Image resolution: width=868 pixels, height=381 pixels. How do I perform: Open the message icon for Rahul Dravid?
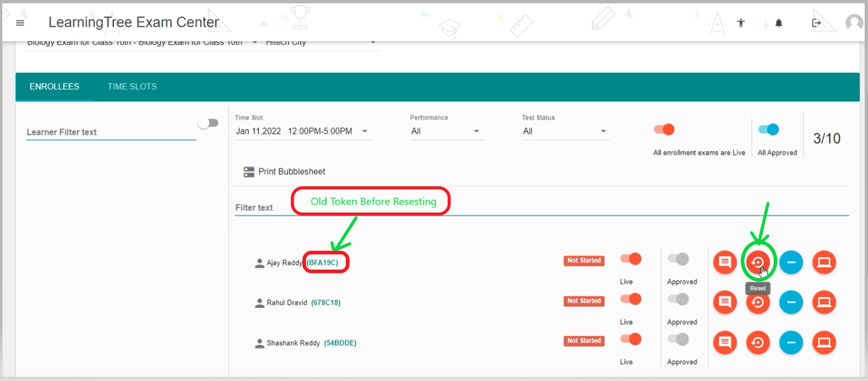coord(724,302)
